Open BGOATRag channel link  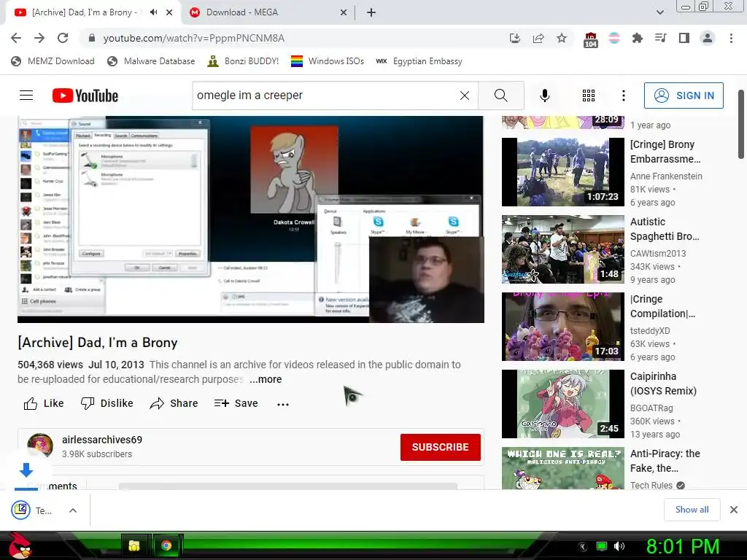651,408
